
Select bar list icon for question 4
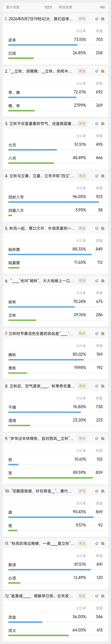point(103,176)
